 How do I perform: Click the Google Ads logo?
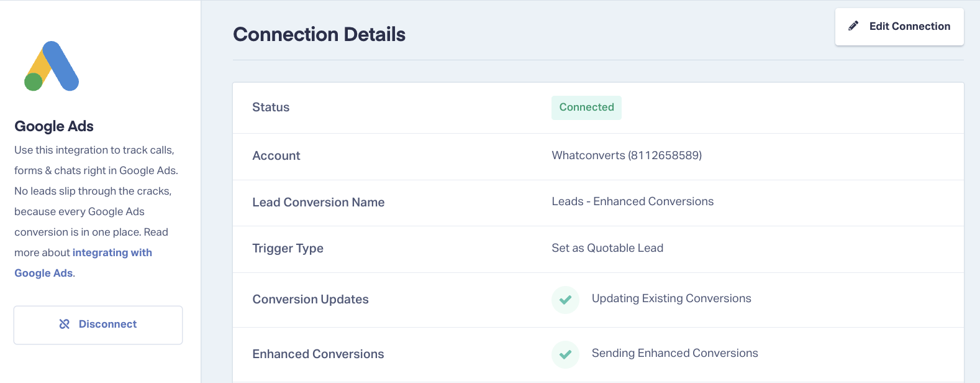(x=52, y=66)
